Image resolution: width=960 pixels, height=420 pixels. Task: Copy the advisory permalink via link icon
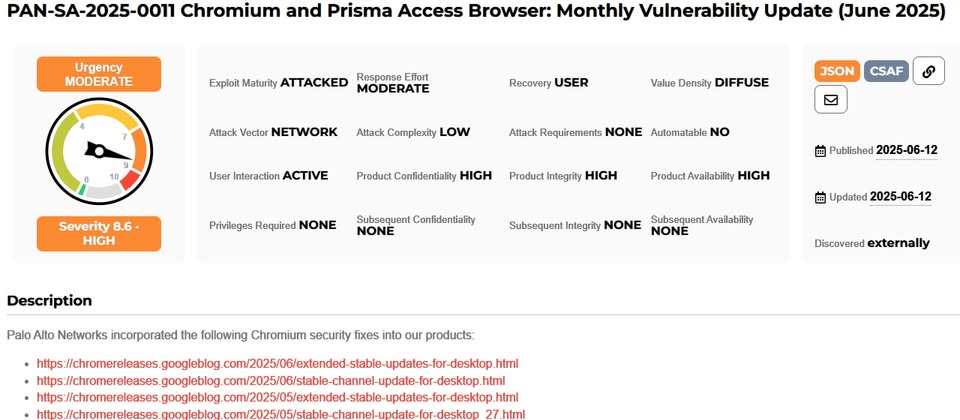pyautogui.click(x=928, y=71)
